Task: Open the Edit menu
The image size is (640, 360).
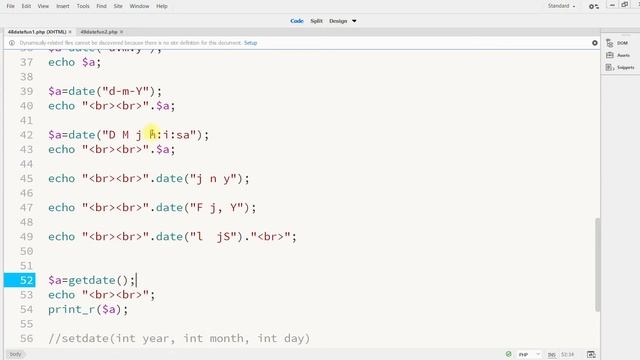Action: 26,6
